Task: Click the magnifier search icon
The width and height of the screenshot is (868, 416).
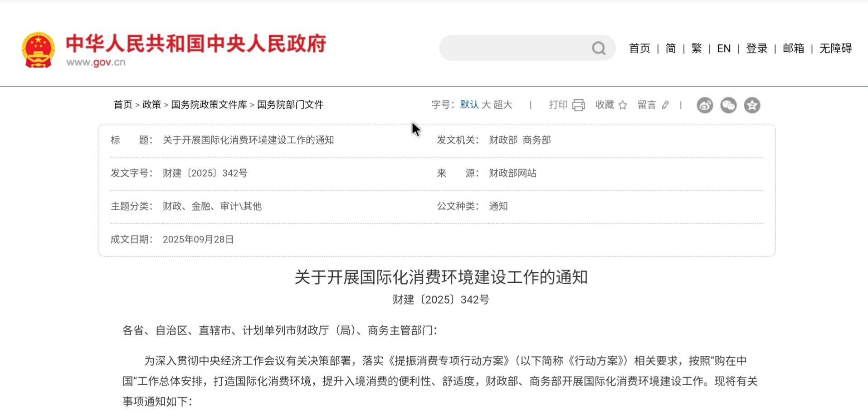Action: click(x=599, y=48)
